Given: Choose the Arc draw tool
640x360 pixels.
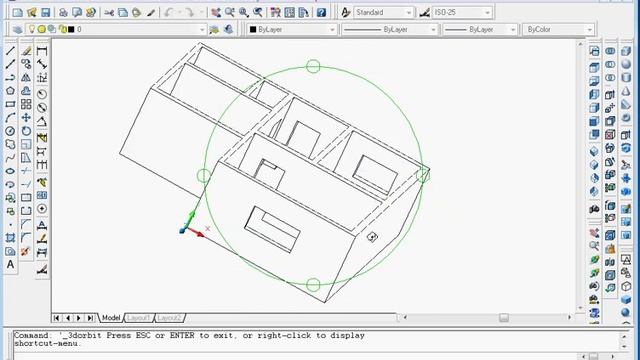Looking at the screenshot, I should [10, 118].
